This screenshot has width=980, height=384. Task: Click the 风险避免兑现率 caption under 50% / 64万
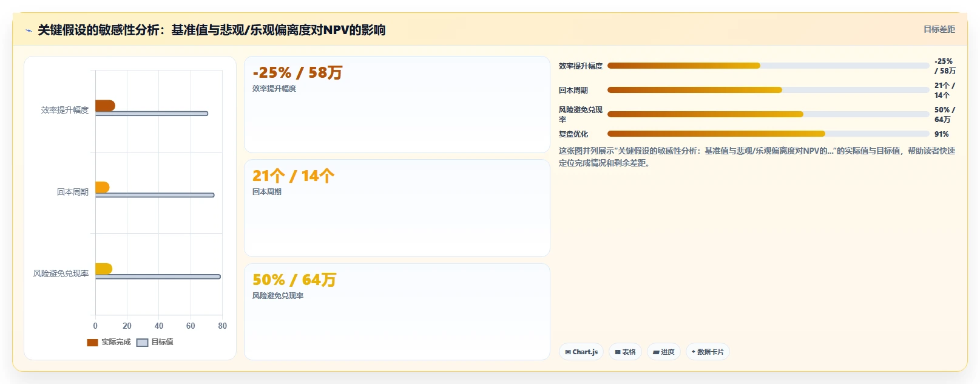pos(278,296)
